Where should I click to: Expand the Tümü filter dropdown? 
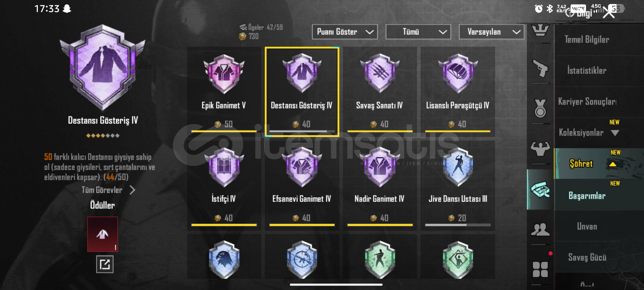[418, 32]
